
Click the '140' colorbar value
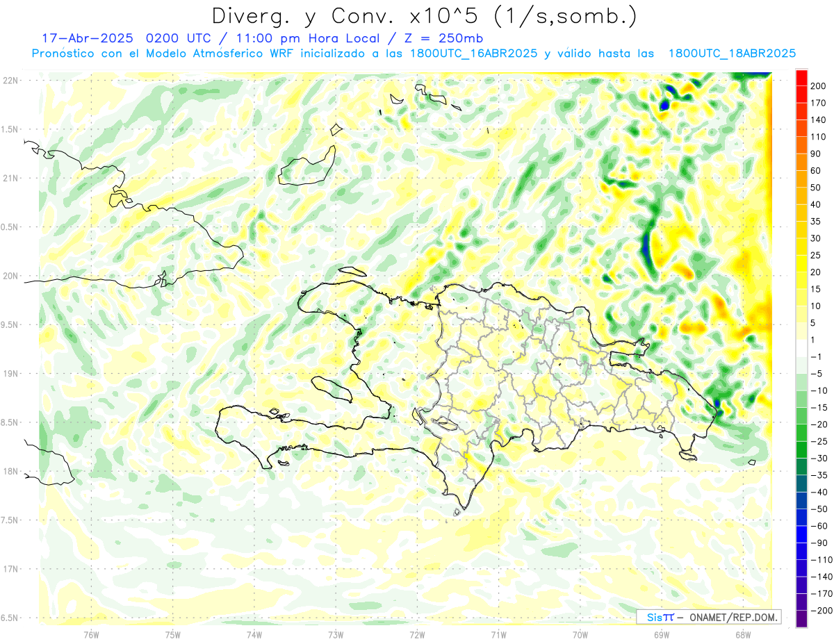click(x=819, y=120)
